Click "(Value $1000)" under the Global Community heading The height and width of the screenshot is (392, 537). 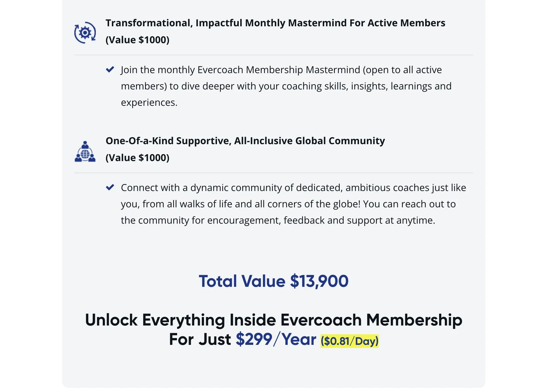pos(137,158)
